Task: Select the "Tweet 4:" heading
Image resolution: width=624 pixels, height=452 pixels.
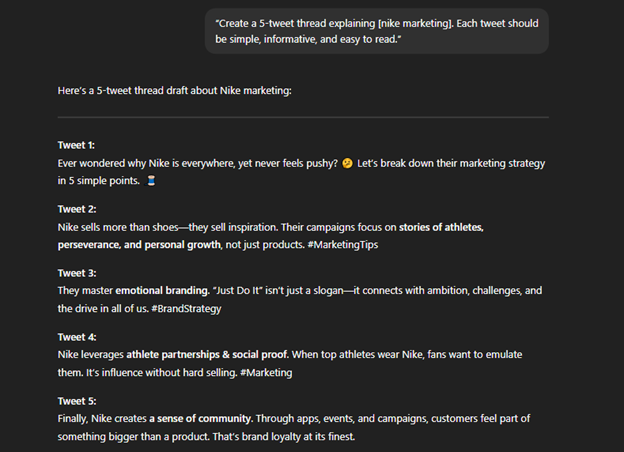Action: 76,337
